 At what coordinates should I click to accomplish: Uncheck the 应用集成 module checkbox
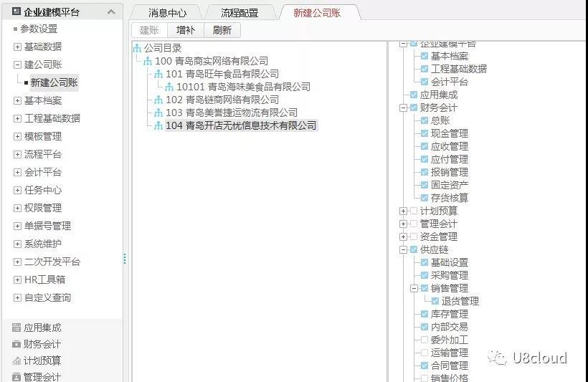point(414,95)
